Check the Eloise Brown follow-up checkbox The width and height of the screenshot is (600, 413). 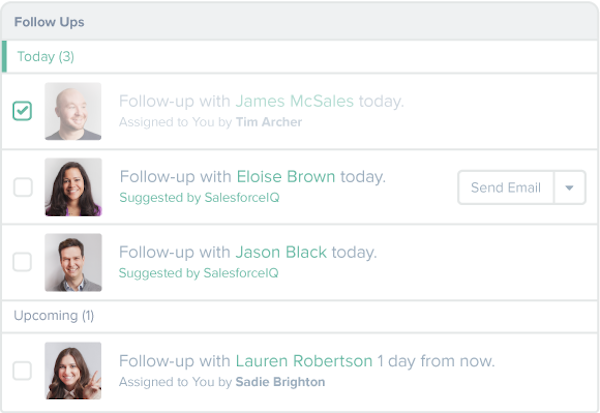(x=22, y=187)
